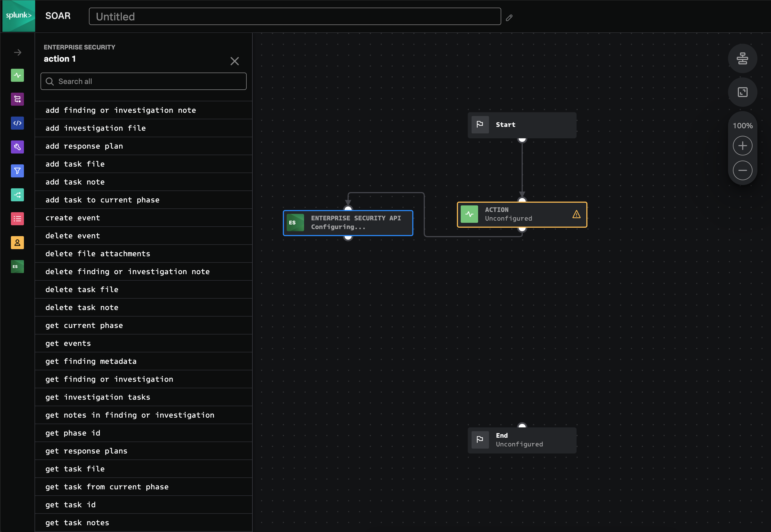This screenshot has height=532, width=771.
Task: Click the Search all input field
Action: 143,81
